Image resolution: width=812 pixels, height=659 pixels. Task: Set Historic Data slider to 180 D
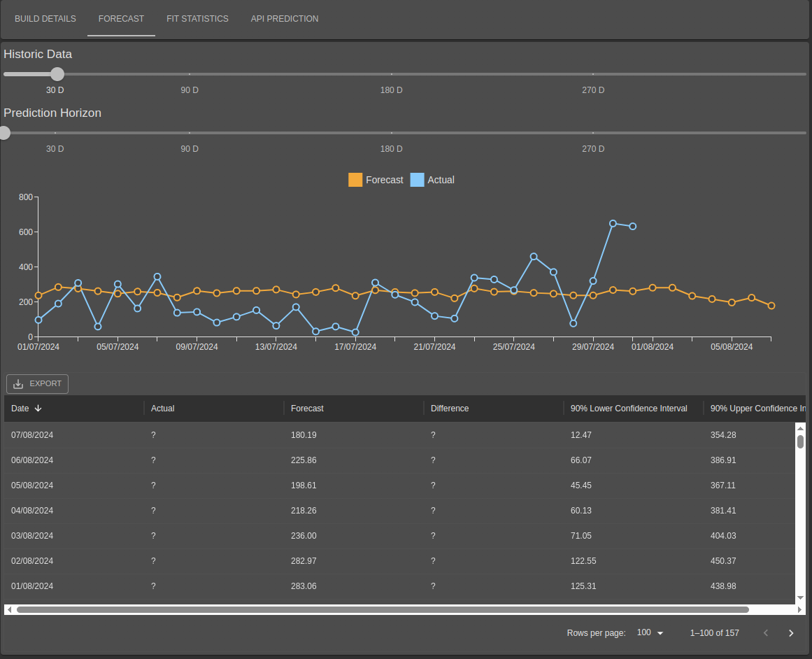[x=392, y=74]
